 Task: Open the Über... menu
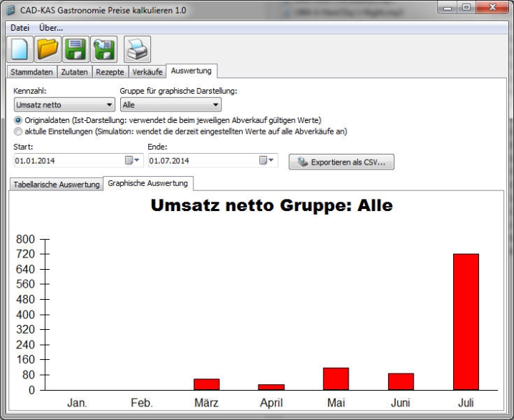pyautogui.click(x=51, y=27)
